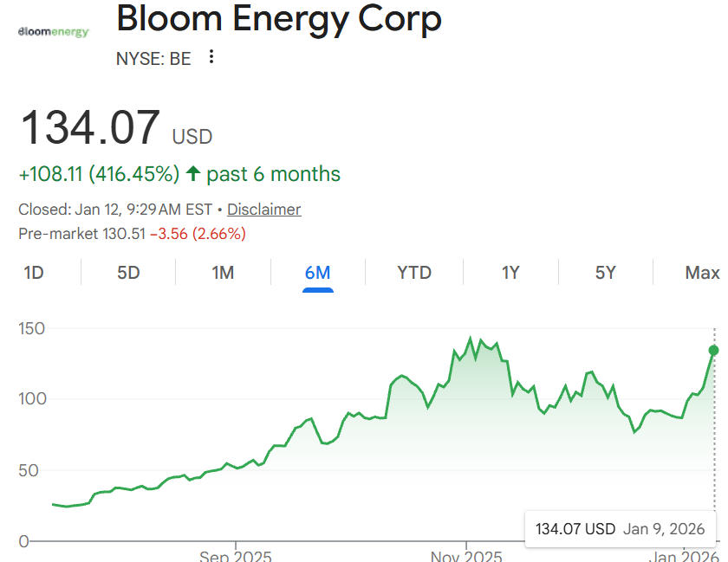Screen dimensions: 728x562
Task: Click the Nov 2025 axis label
Action: (x=465, y=555)
